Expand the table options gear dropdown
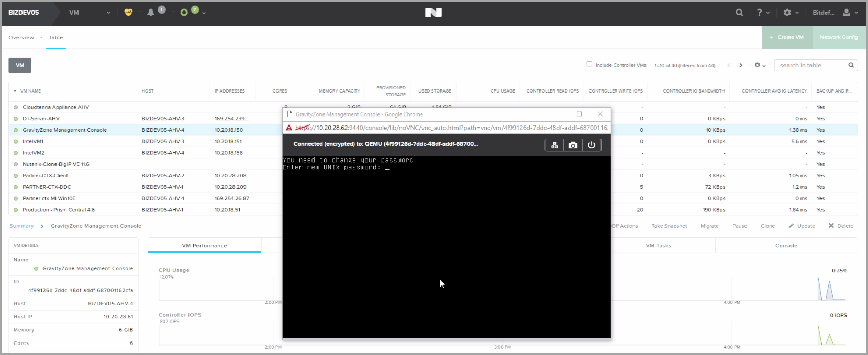This screenshot has height=355, width=868. click(760, 65)
